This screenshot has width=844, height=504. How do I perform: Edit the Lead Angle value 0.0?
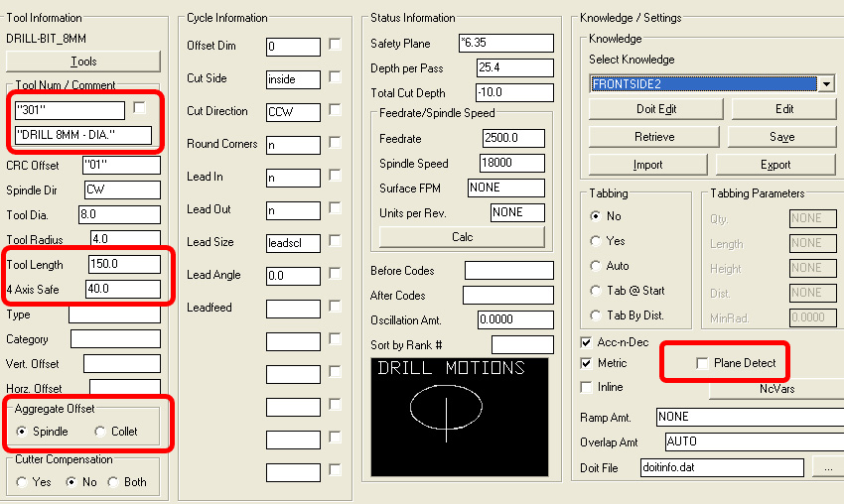point(293,276)
